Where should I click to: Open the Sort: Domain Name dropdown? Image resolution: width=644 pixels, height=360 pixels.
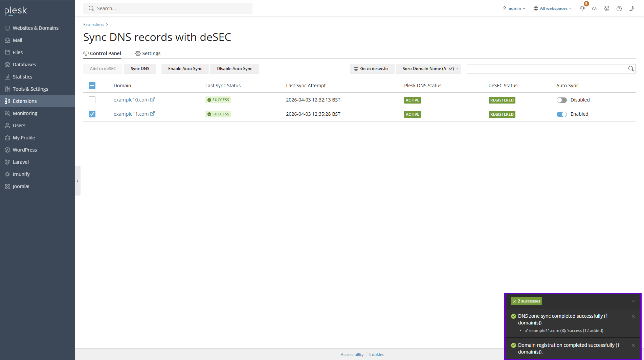coord(428,68)
